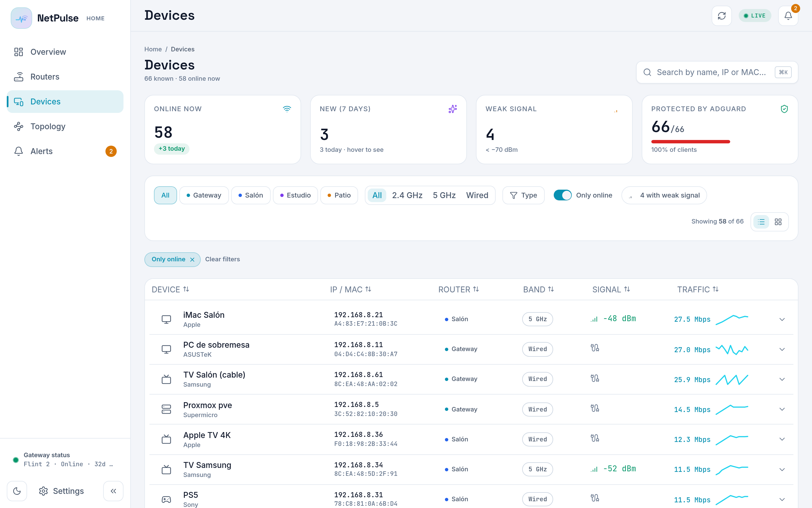812x508 pixels.
Task: Remove the Only online filter chip
Action: [x=192, y=259]
